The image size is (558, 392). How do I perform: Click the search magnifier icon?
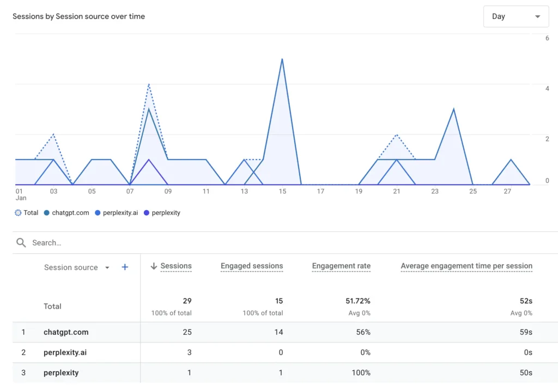(x=21, y=243)
